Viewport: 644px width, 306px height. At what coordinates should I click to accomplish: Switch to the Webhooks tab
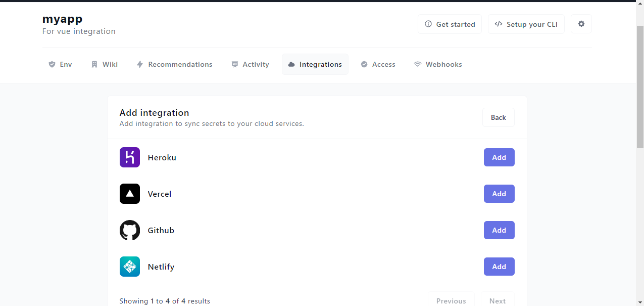coord(438,64)
